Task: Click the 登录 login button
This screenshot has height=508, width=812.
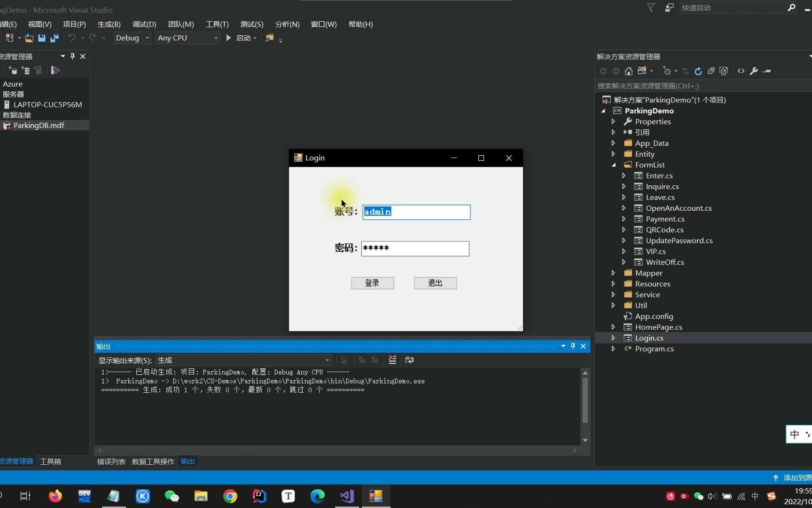Action: [372, 283]
